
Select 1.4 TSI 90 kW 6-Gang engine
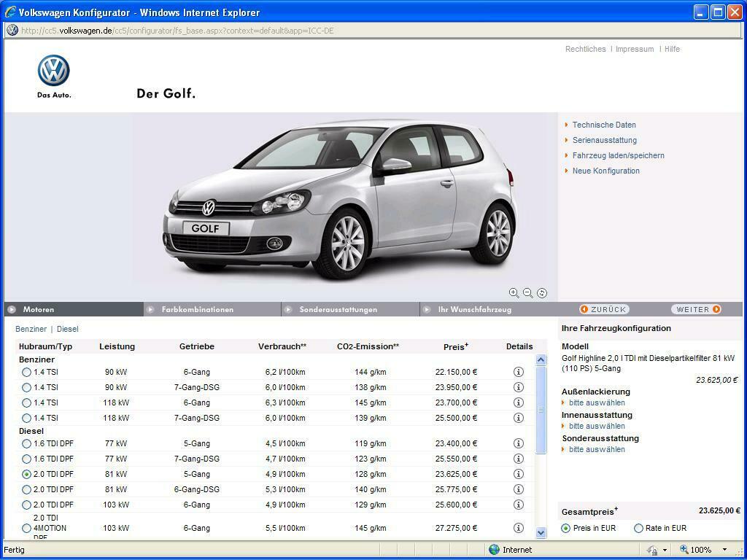tap(27, 372)
